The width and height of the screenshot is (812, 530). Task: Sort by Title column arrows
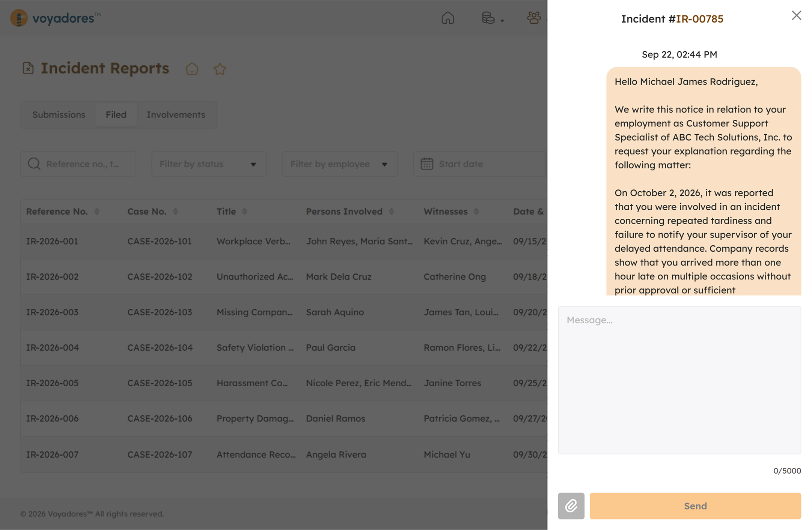point(244,212)
